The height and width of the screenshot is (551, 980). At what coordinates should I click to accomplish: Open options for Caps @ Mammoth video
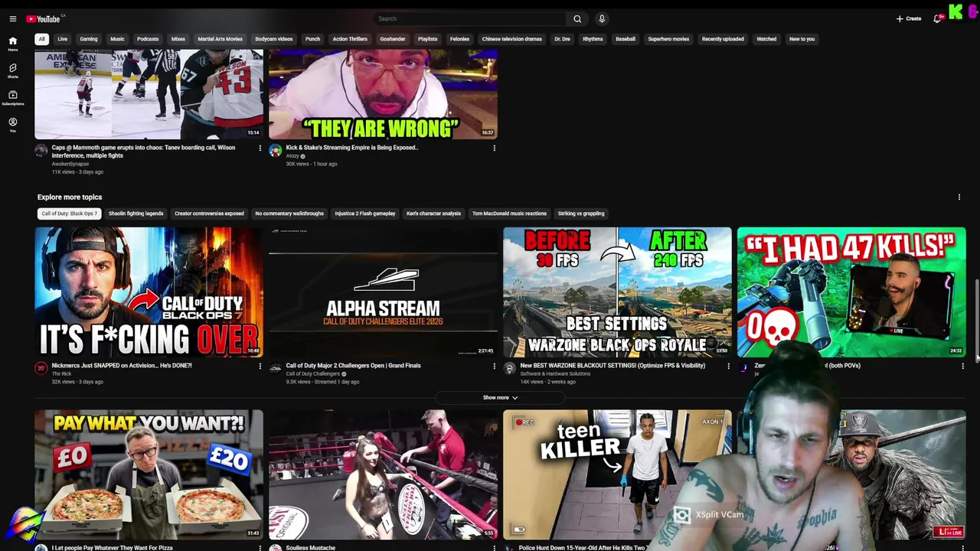260,148
